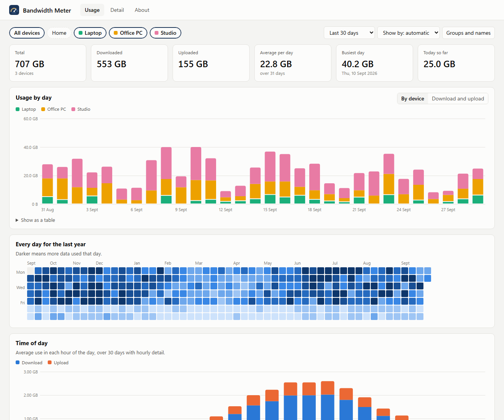Click the '27 Sept' axis label
The height and width of the screenshot is (420, 504).
click(x=448, y=210)
